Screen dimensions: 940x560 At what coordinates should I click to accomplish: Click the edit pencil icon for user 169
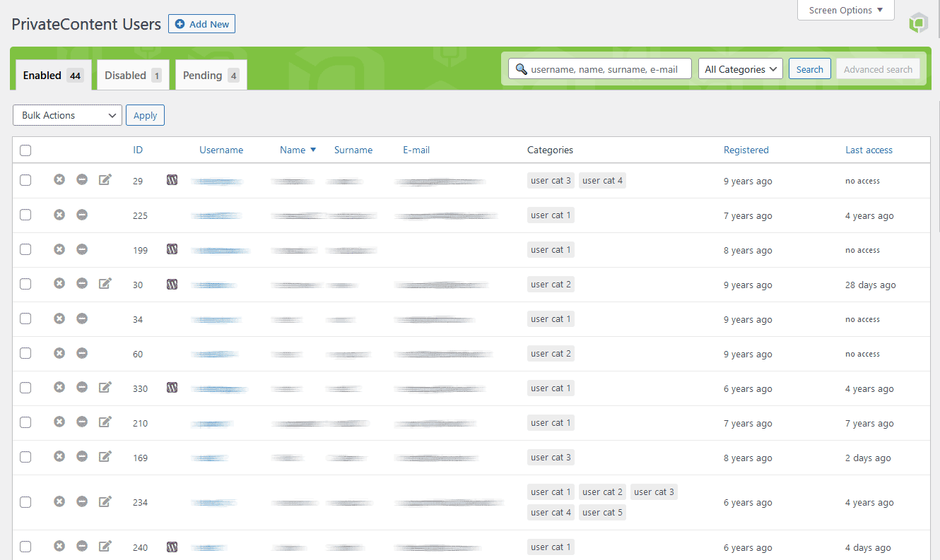(x=105, y=457)
